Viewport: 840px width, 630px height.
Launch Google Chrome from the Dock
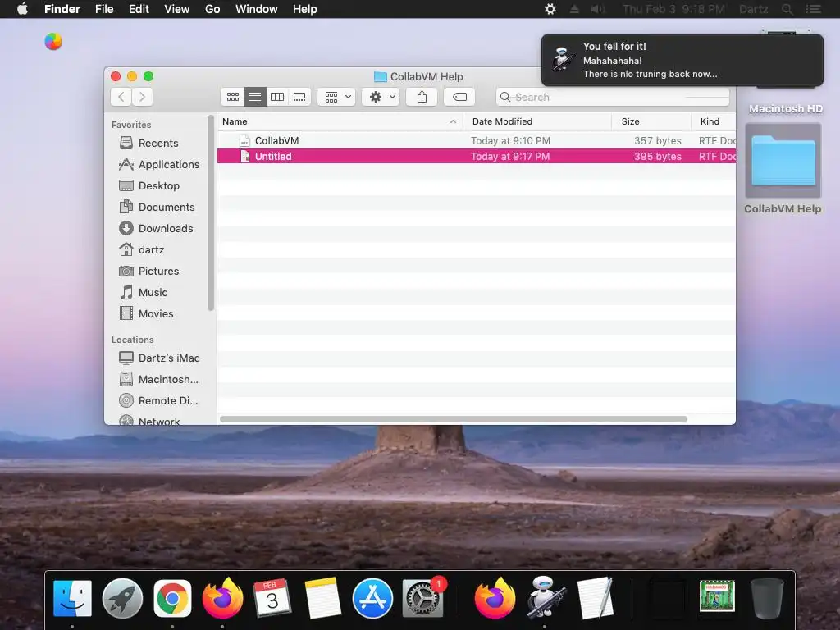pos(172,598)
